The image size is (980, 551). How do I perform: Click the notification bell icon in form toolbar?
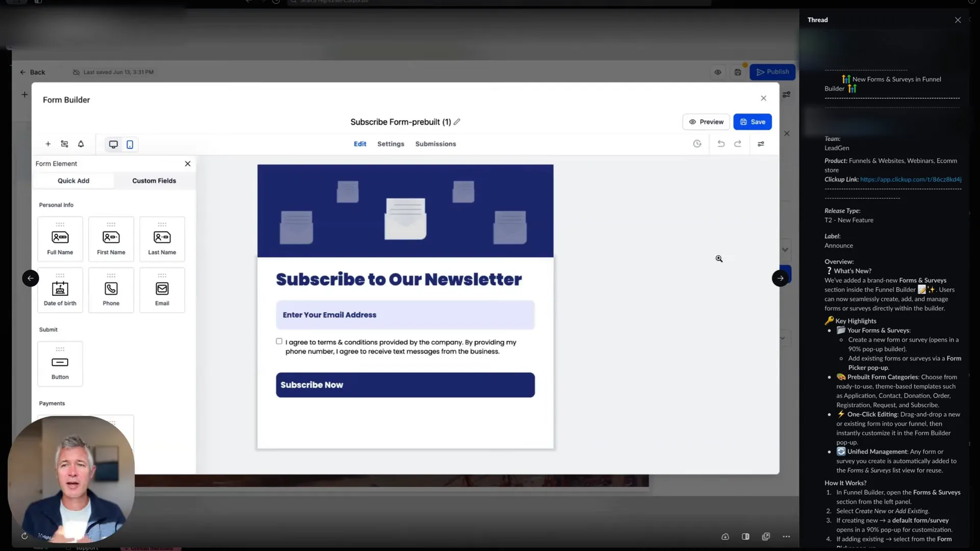81,144
